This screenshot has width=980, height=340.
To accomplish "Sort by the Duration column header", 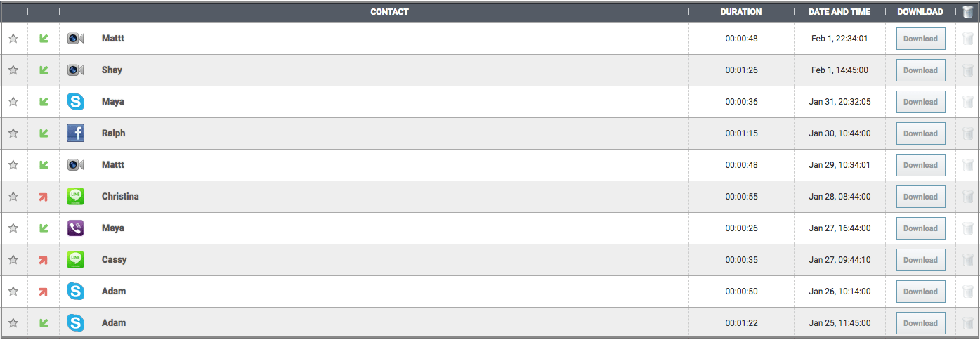I will click(740, 12).
